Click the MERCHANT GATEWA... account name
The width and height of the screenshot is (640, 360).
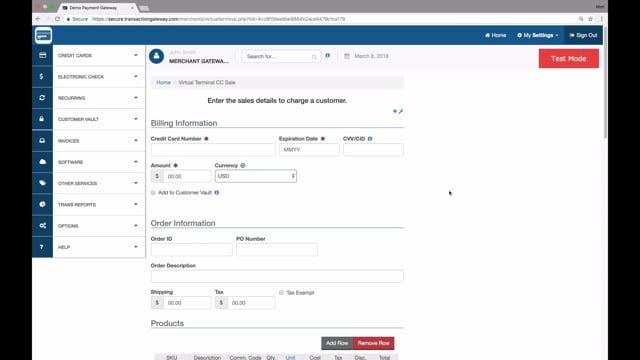[199, 61]
